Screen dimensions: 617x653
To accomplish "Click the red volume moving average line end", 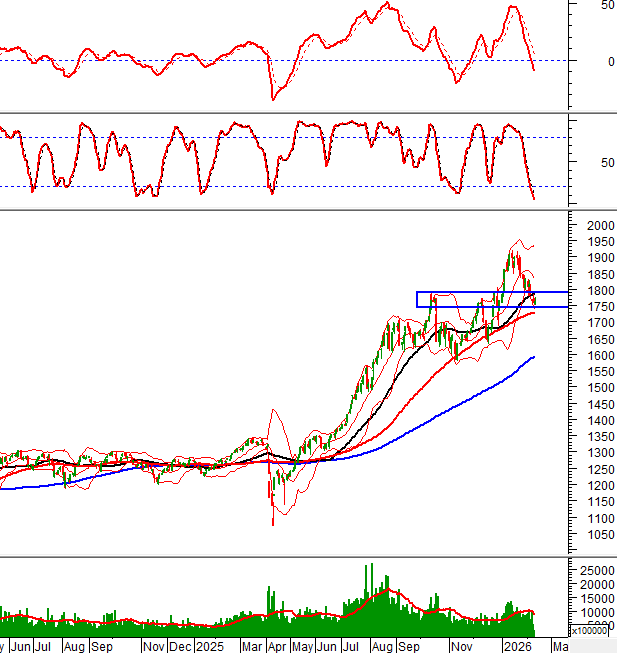I will [535, 614].
